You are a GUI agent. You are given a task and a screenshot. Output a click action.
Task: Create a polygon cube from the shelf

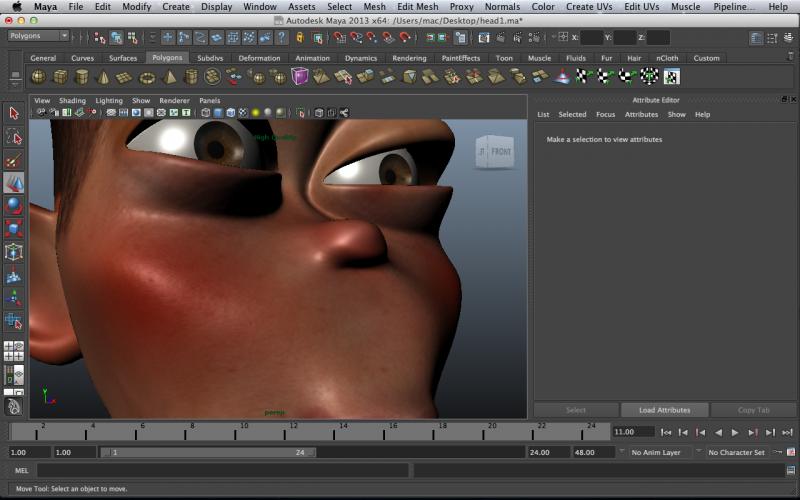coord(60,77)
